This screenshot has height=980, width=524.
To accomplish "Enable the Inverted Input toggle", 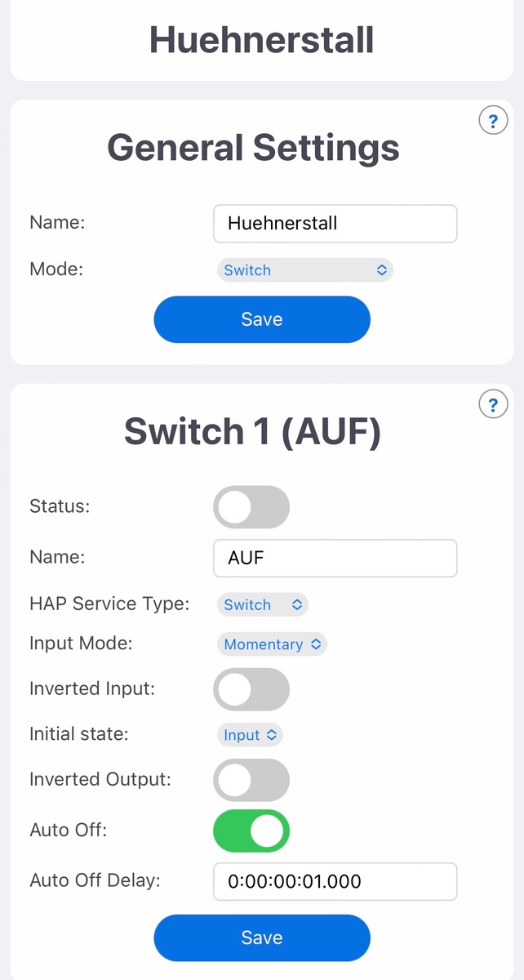I will (251, 689).
